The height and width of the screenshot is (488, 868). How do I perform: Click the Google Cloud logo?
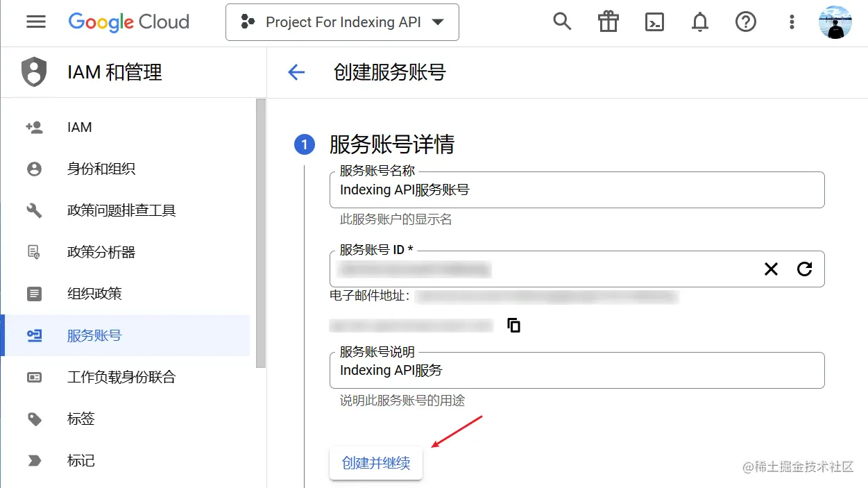coord(129,22)
